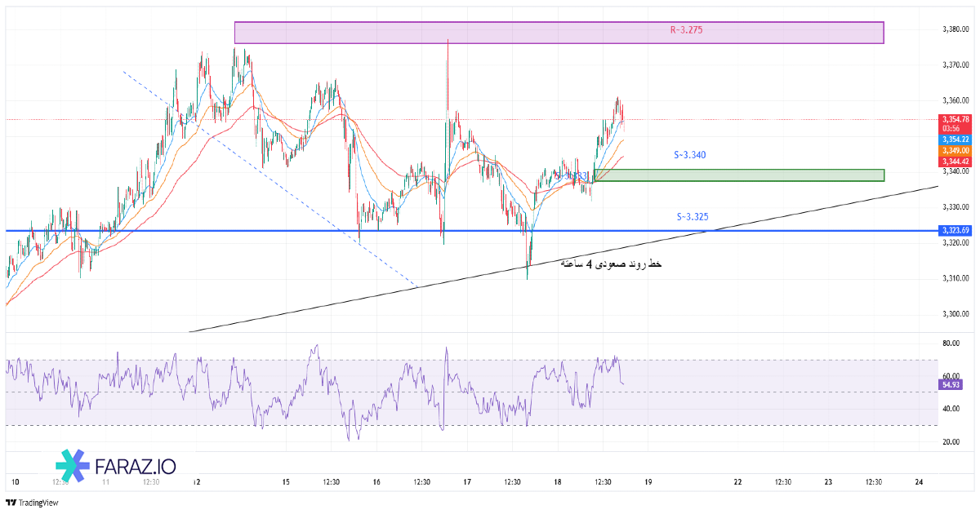Click date label 16 on time axis
The image size is (980, 514).
(x=376, y=482)
